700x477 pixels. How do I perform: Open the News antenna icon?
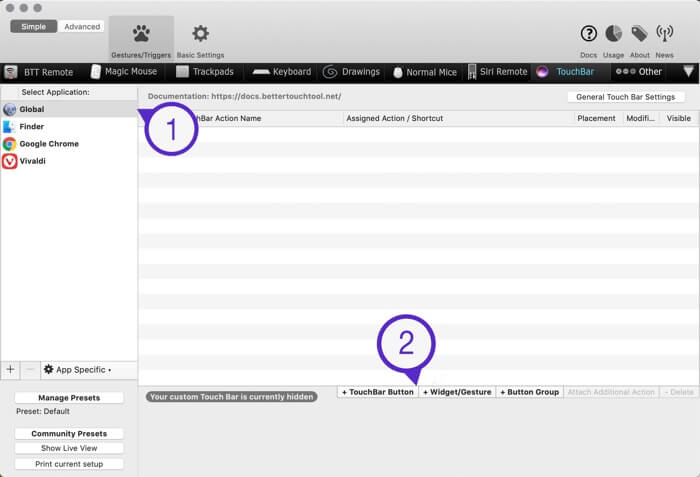[x=664, y=33]
